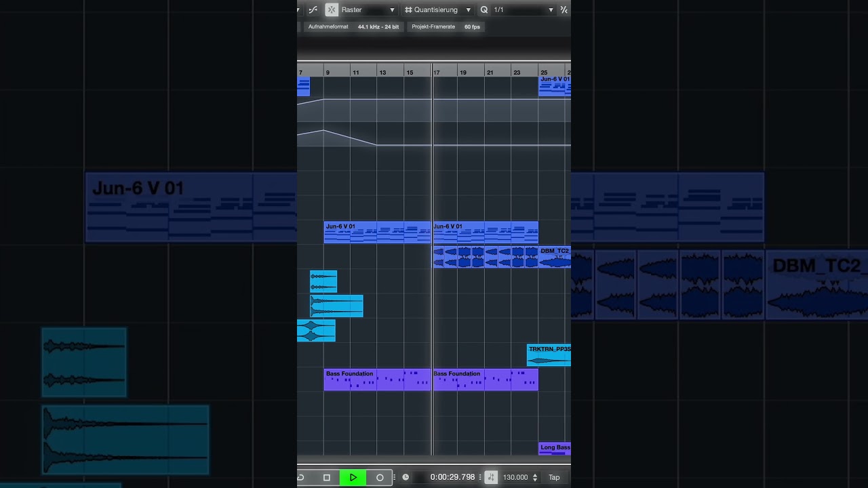Toggle the tempo track icon
Viewport: 868px width, 488px height.
491,477
